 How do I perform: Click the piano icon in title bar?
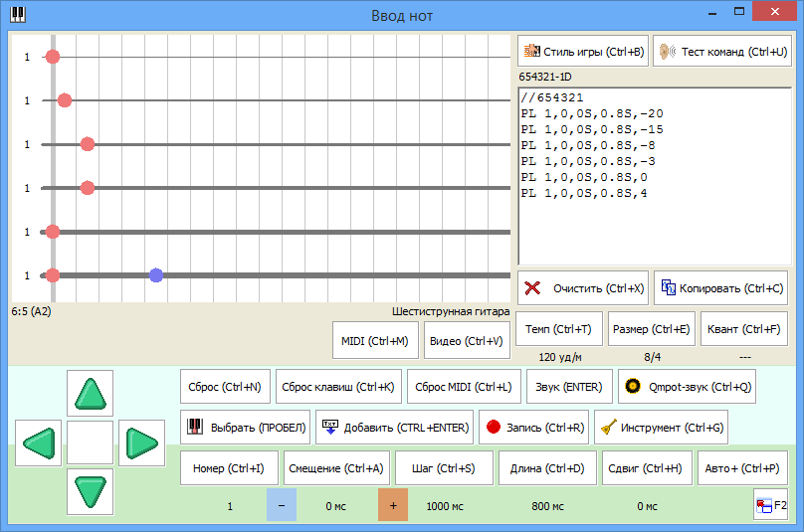coord(18,14)
